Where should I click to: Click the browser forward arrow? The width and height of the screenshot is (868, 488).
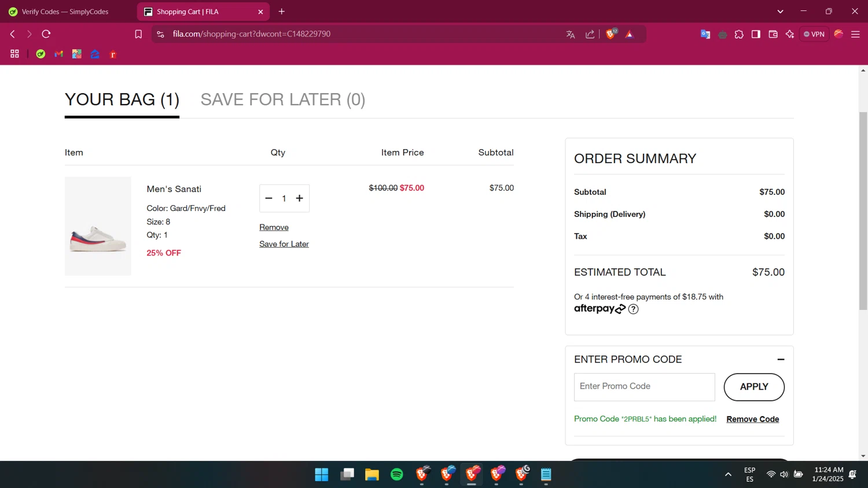pos(29,34)
